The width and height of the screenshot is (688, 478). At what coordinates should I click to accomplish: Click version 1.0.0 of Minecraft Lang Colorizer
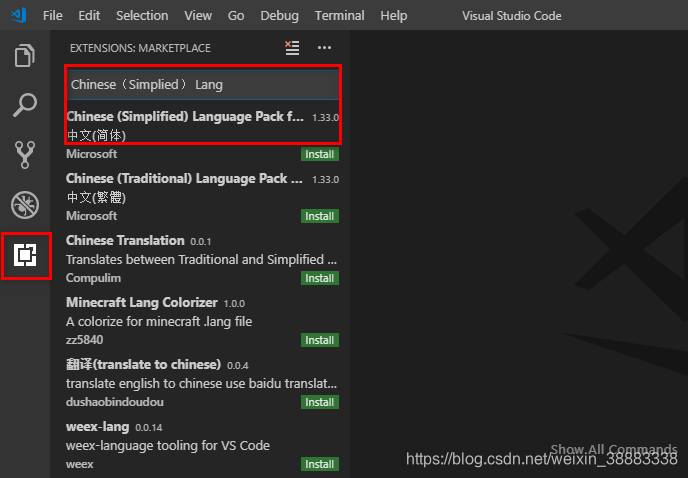(x=234, y=303)
